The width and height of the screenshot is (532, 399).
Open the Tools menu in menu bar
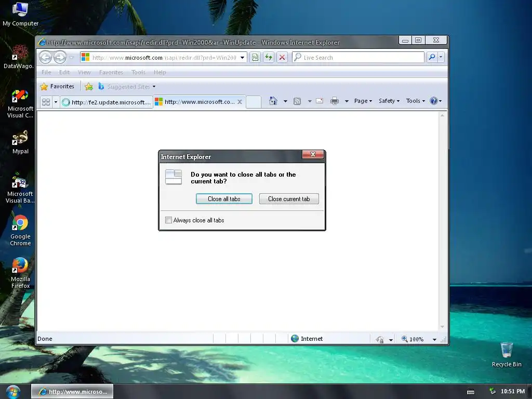[x=138, y=72]
